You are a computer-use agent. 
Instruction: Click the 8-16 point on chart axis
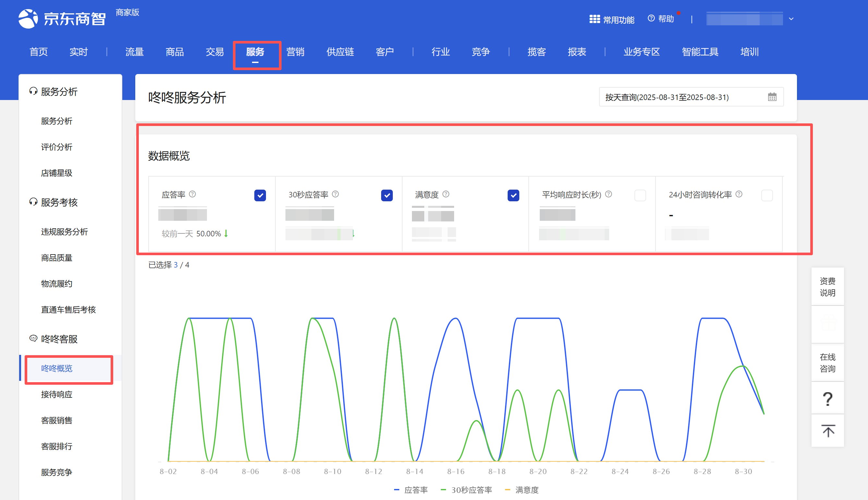click(x=456, y=471)
